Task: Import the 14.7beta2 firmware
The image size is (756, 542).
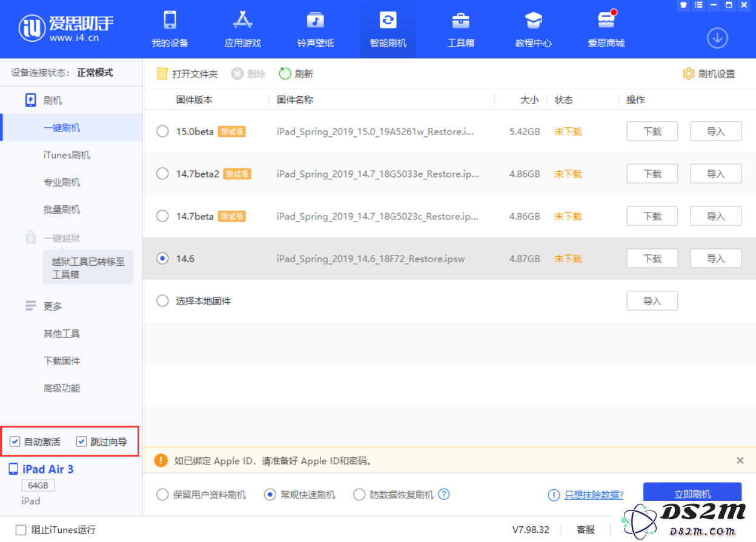Action: tap(716, 174)
